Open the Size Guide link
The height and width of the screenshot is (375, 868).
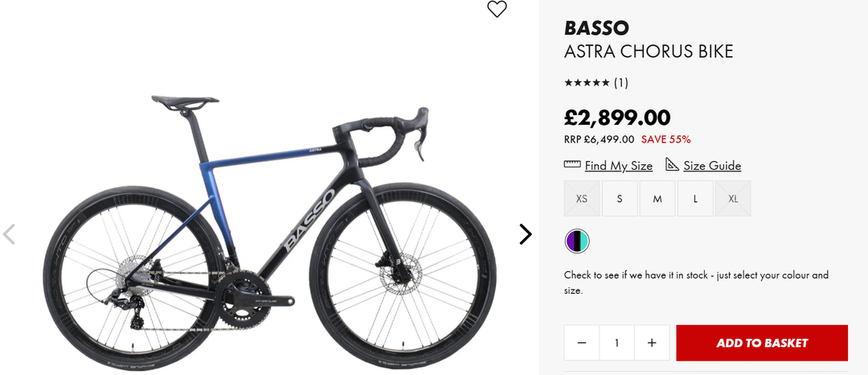pos(712,166)
